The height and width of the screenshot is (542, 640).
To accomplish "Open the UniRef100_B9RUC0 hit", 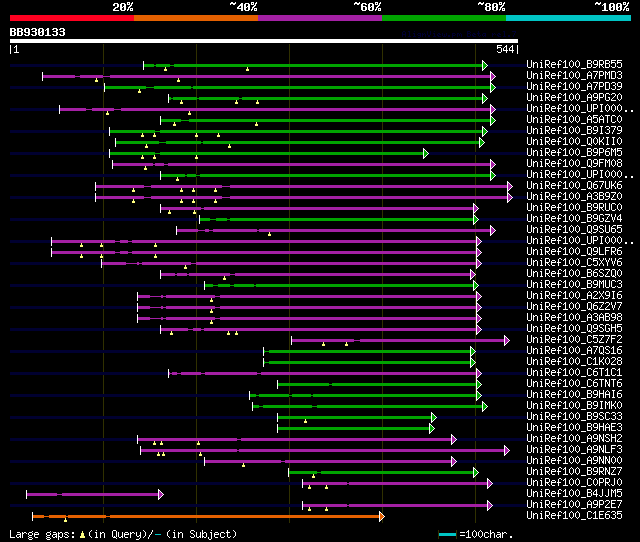I will 574,208.
